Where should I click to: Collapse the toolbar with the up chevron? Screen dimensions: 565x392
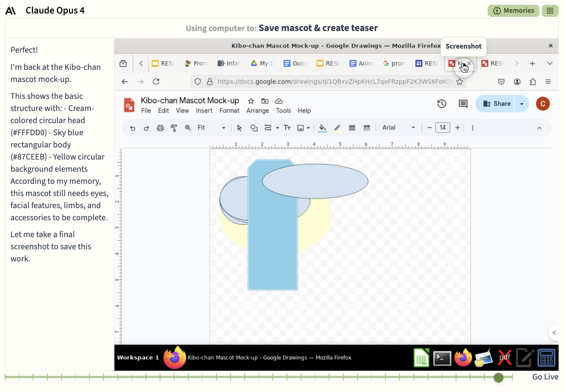click(539, 128)
